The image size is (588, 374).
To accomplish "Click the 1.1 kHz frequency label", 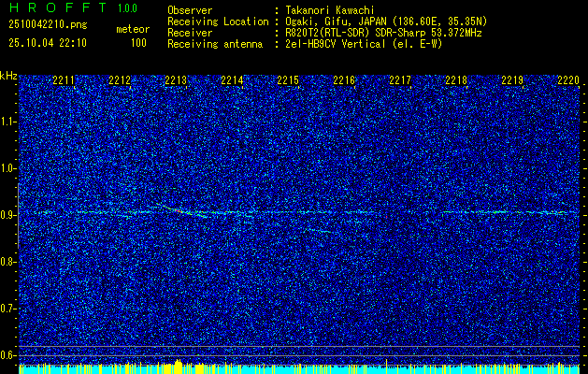I will click(7, 122).
